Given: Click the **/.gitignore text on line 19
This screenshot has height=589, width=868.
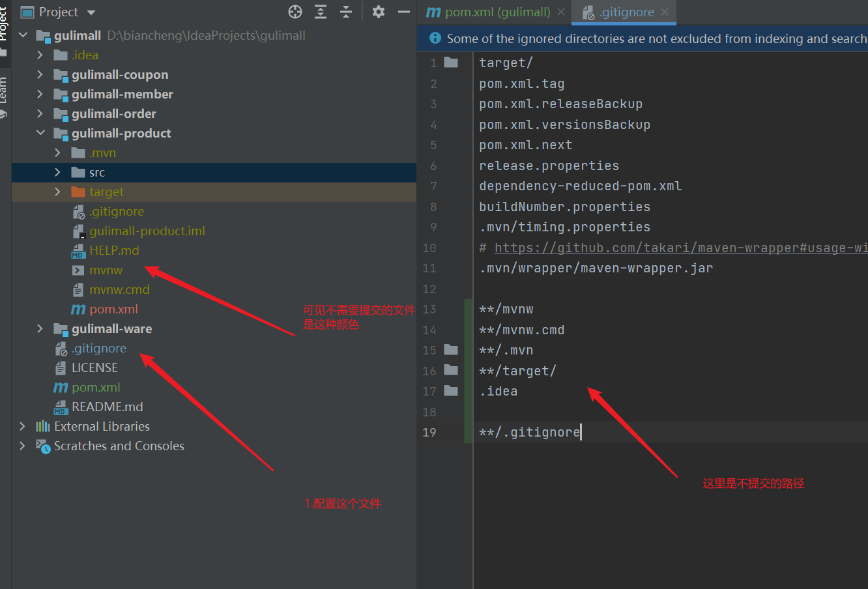Looking at the screenshot, I should point(529,432).
